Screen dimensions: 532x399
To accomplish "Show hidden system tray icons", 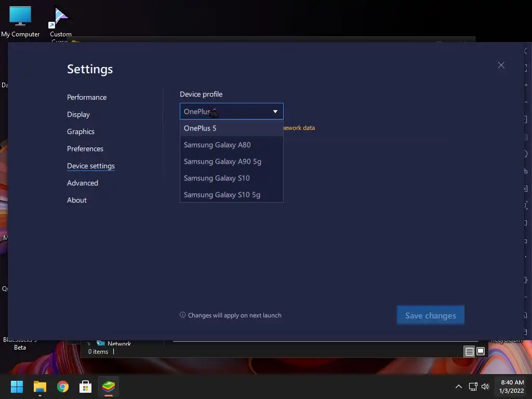I will (x=458, y=387).
